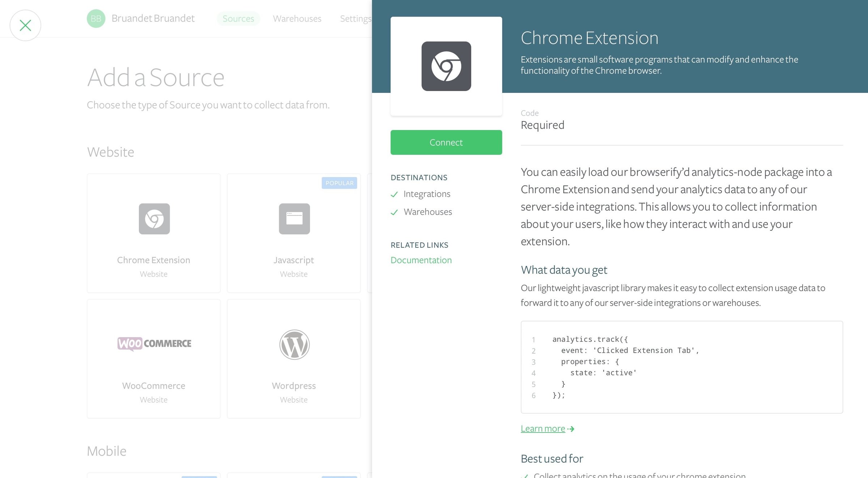Image resolution: width=868 pixels, height=478 pixels.
Task: Select the Chrome Extension source icon in grid
Action: point(154,219)
